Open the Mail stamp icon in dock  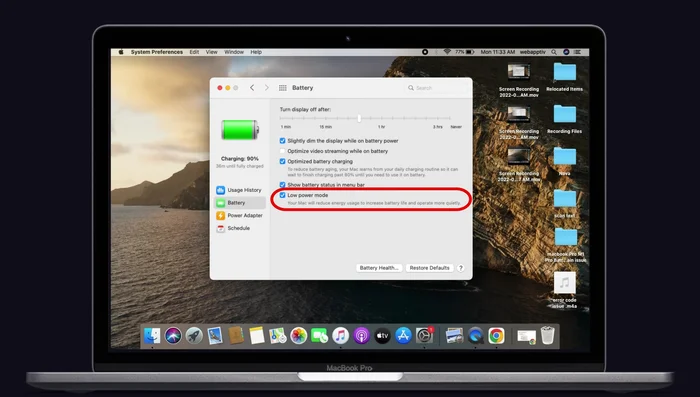coord(215,335)
